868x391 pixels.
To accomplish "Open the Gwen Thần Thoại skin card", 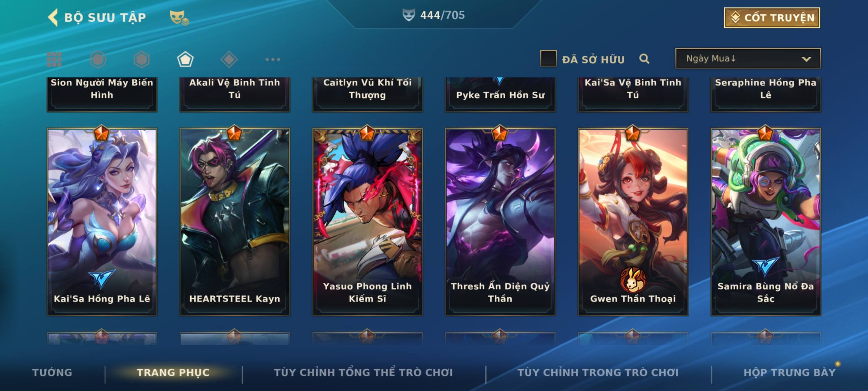I will 633,222.
